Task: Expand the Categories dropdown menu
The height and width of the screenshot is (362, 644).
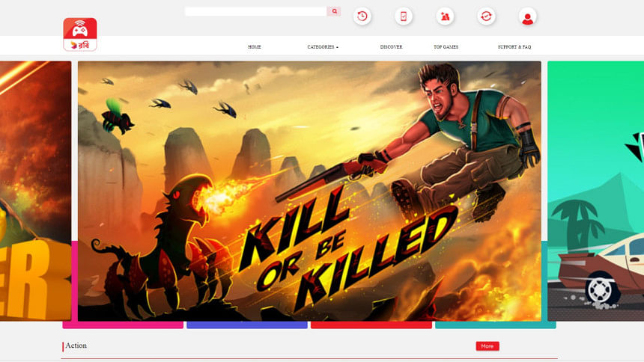Action: 323,47
